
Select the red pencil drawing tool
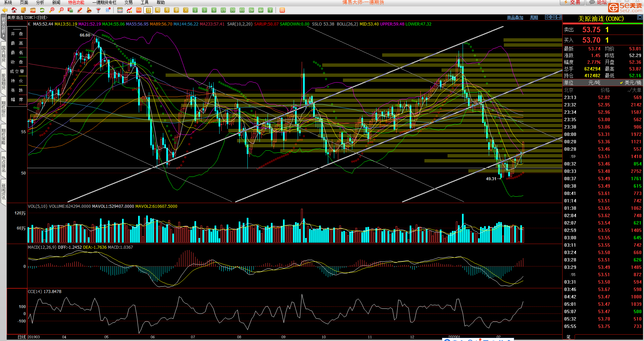point(80,10)
